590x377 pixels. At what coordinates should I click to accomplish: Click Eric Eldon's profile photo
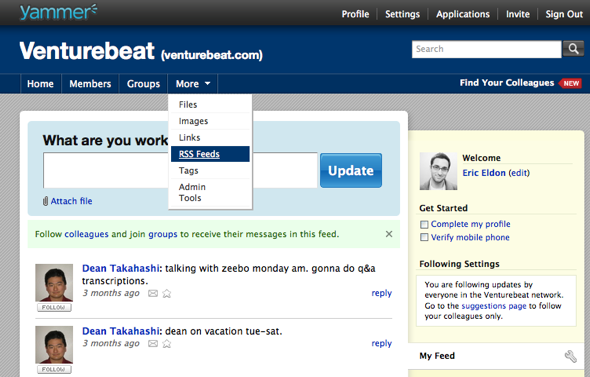coord(438,171)
